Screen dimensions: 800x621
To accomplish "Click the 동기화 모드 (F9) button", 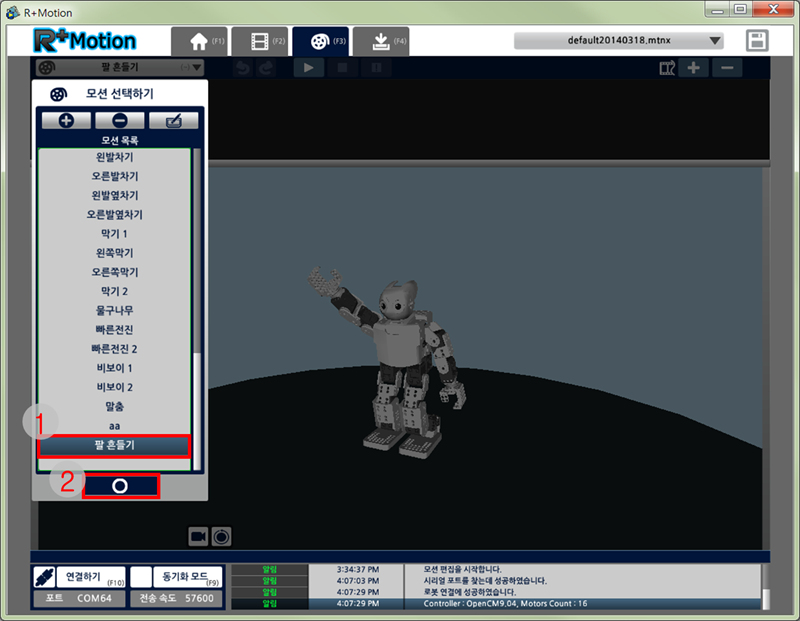I will 188,577.
